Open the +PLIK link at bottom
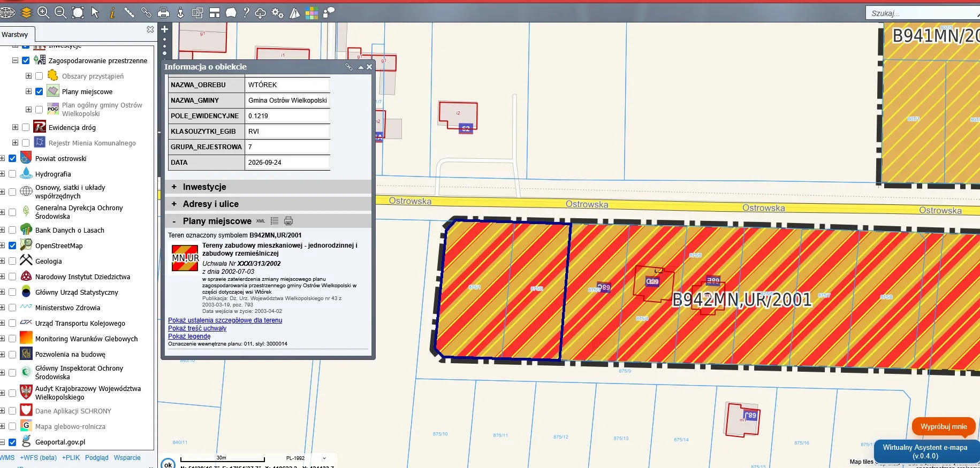This screenshot has height=468, width=980. pos(71,458)
